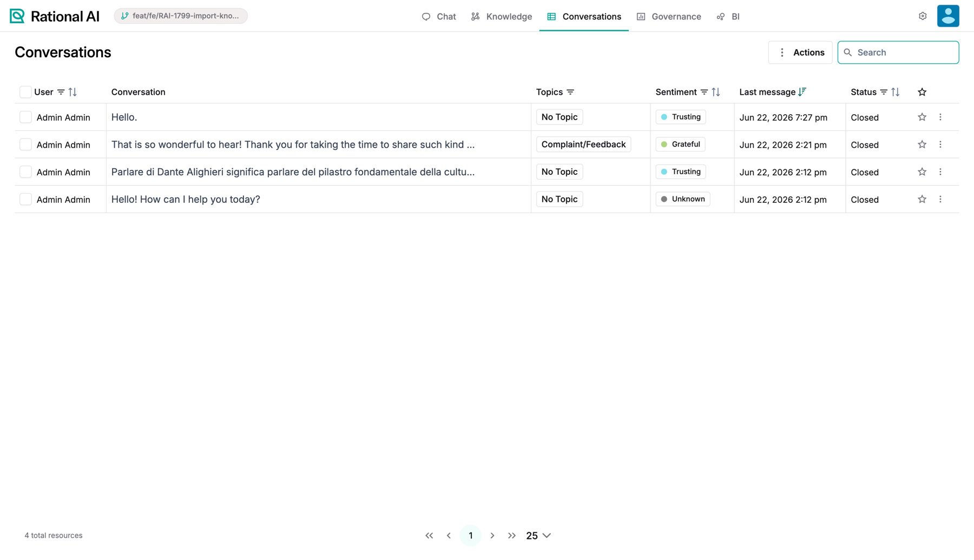The image size is (974, 560).
Task: Click the 'Jun 22, 2026 2:21 pm' timestamp
Action: pyautogui.click(x=783, y=145)
